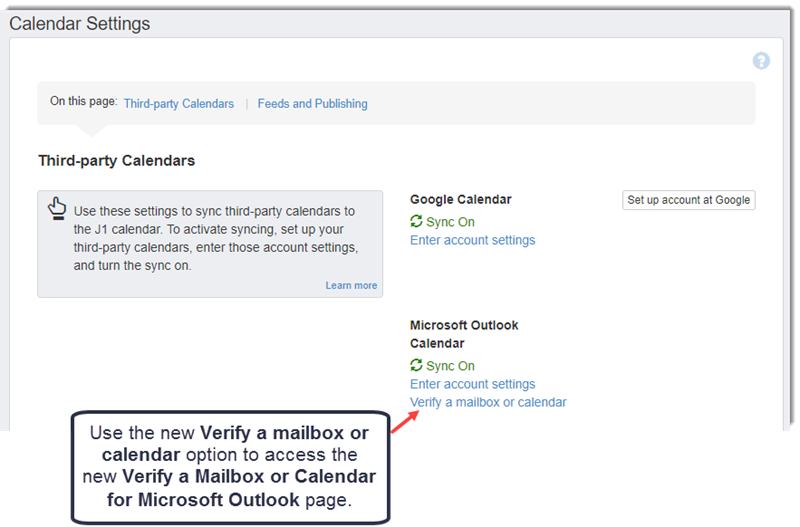Click the On this page label

(x=84, y=102)
